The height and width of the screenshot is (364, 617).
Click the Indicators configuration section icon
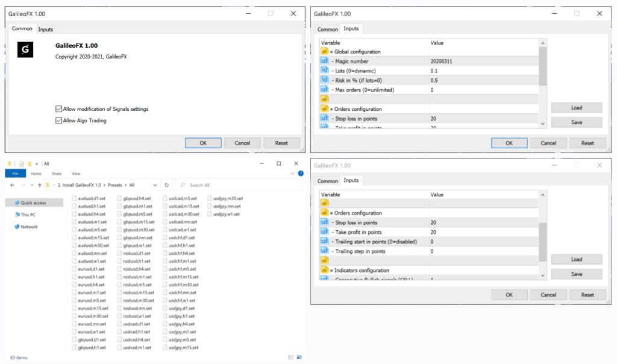click(324, 270)
